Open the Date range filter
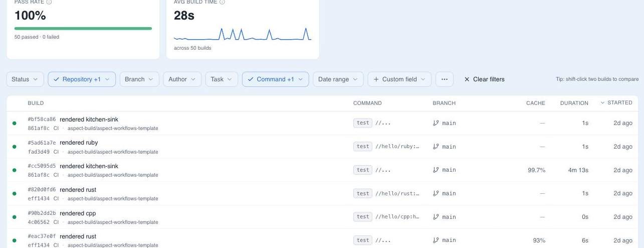Viewport: 644px width, 248px height. tap(338, 79)
